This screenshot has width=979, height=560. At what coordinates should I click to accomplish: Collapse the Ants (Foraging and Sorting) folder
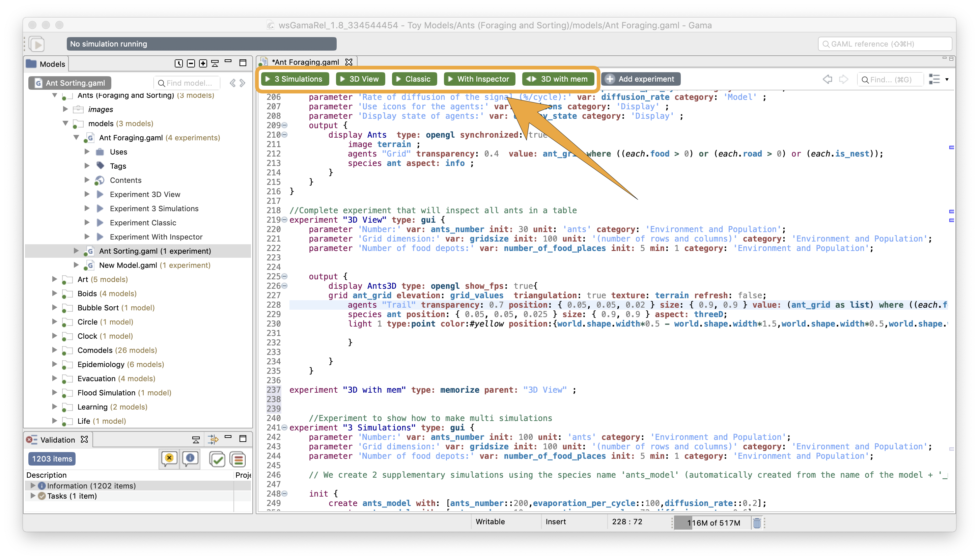tap(55, 95)
